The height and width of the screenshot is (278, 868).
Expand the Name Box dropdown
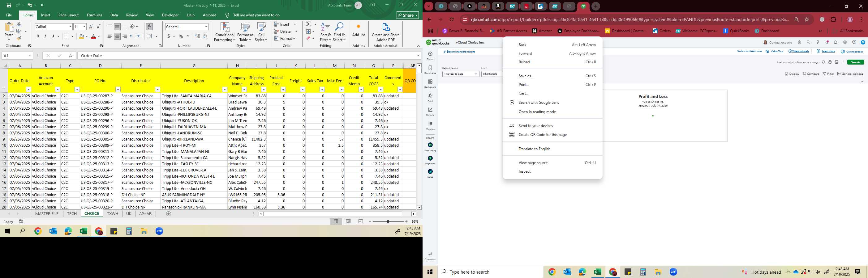pos(30,56)
